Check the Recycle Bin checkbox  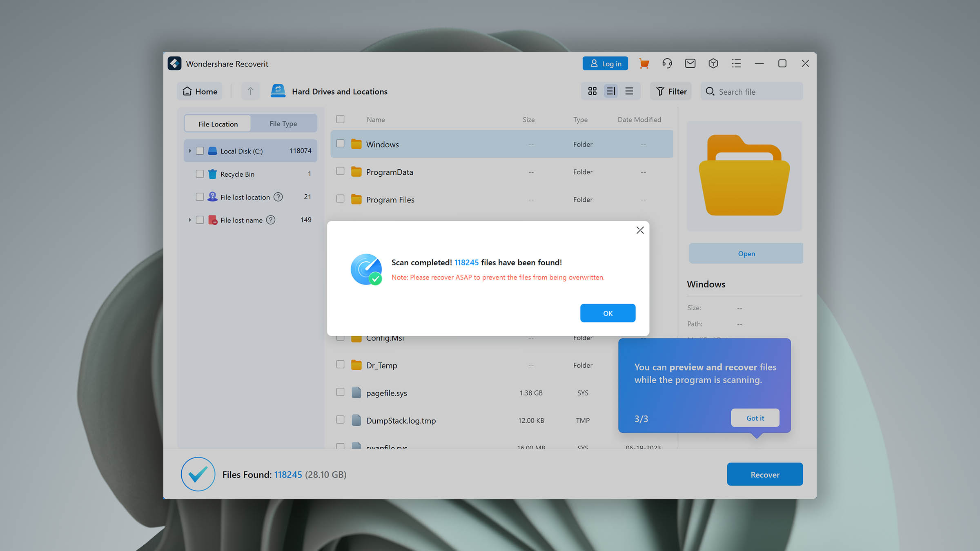pyautogui.click(x=200, y=174)
